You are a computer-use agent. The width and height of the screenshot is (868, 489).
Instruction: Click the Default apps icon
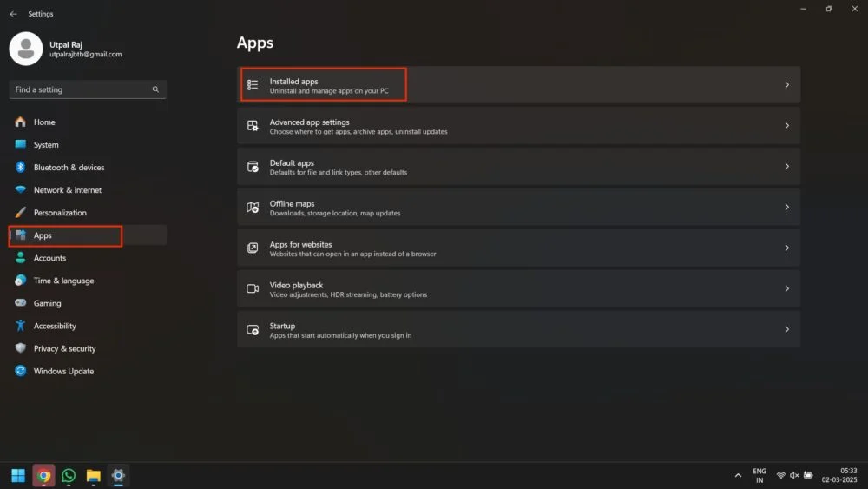(x=253, y=167)
